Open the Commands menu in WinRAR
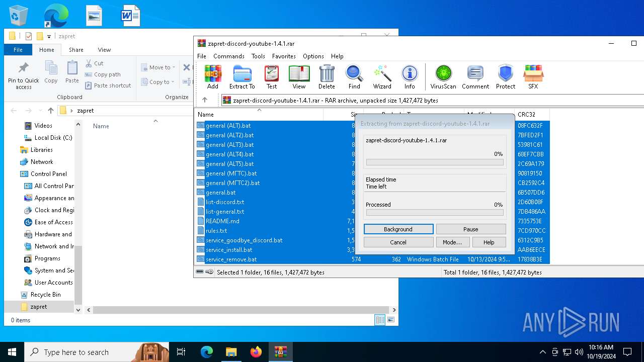The height and width of the screenshot is (362, 644). click(229, 56)
